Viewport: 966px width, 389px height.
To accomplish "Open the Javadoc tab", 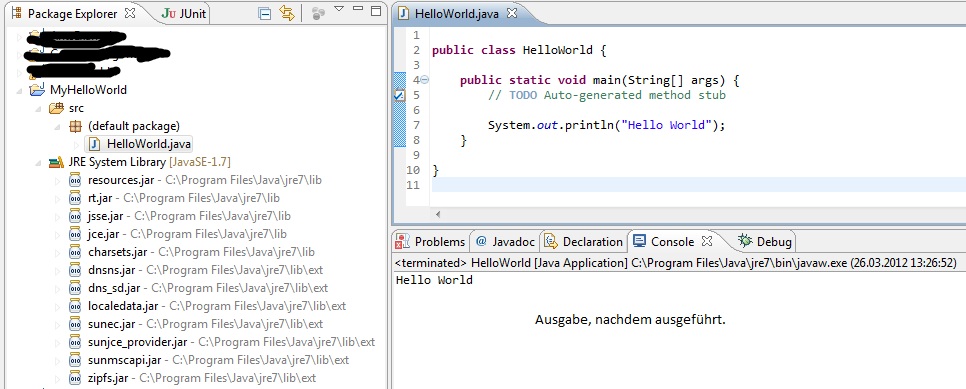I will pyautogui.click(x=506, y=241).
